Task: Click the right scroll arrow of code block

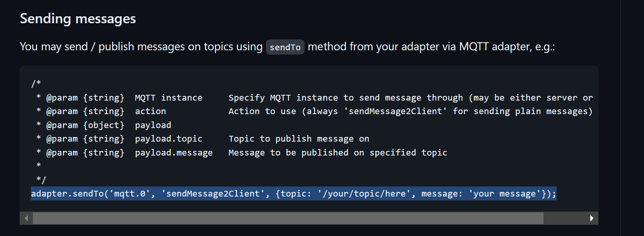Action: click(x=591, y=218)
